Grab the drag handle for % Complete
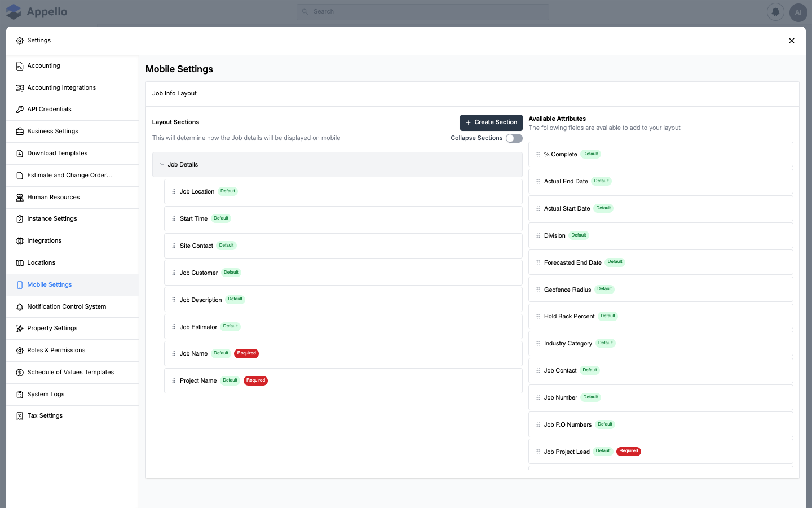The image size is (812, 508). [x=538, y=155]
